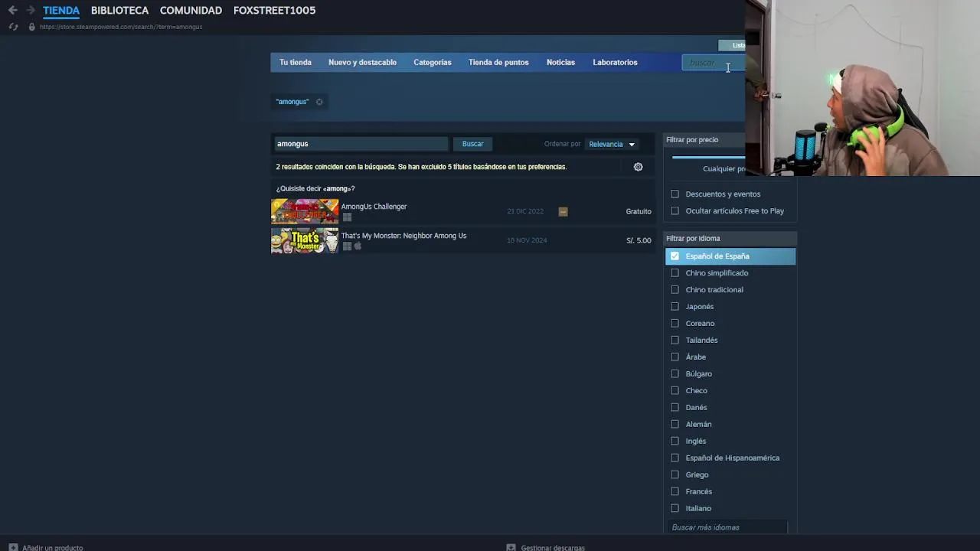Check Italiano language filter
This screenshot has height=551, width=980.
pyautogui.click(x=675, y=509)
